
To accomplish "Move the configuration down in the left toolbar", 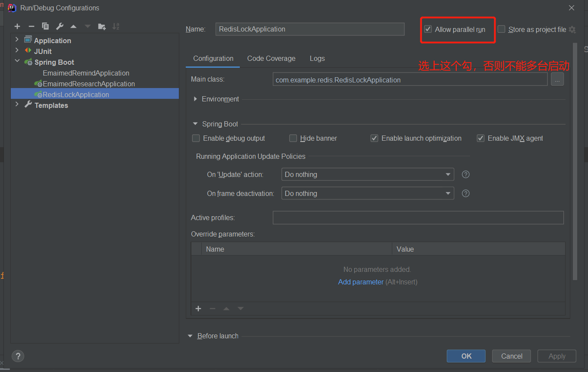I will click(88, 26).
